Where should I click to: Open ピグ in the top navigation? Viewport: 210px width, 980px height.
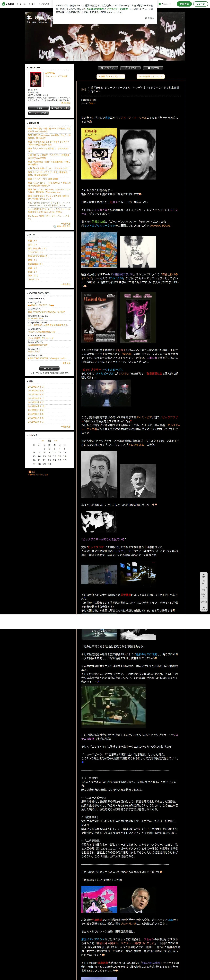[x=33, y=4]
